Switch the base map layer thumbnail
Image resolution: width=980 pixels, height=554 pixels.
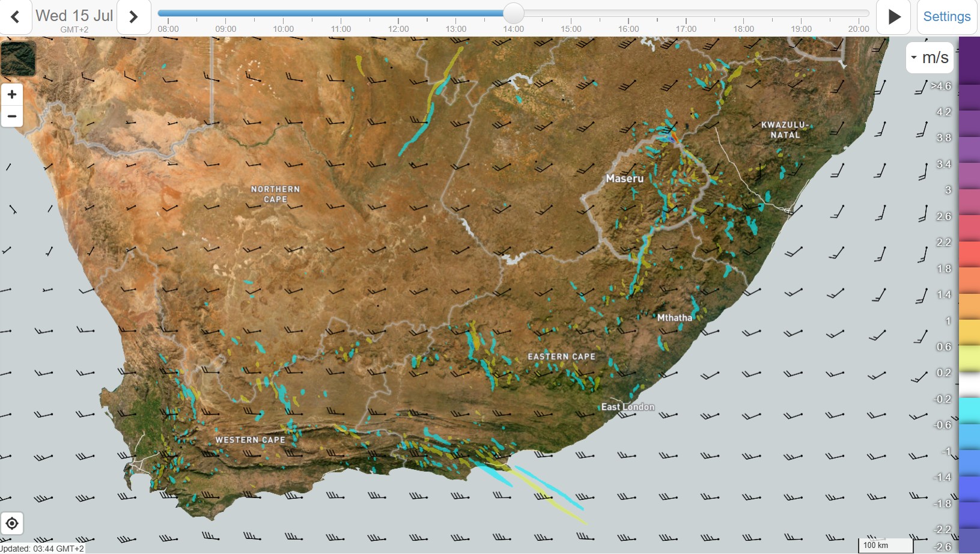19,58
